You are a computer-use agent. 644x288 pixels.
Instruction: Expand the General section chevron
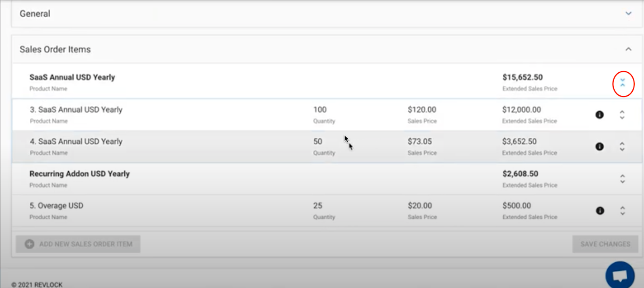tap(628, 13)
